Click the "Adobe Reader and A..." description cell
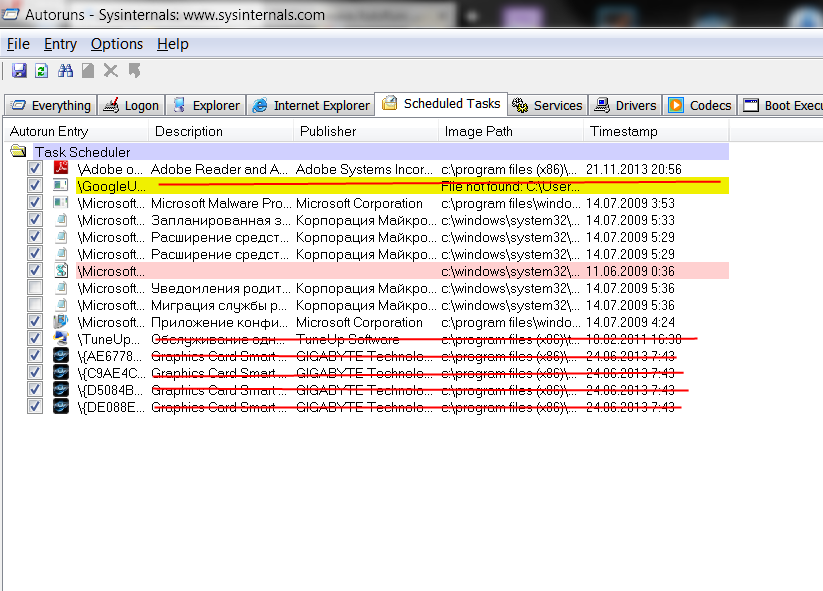Viewport: 823px width, 591px height. [219, 169]
